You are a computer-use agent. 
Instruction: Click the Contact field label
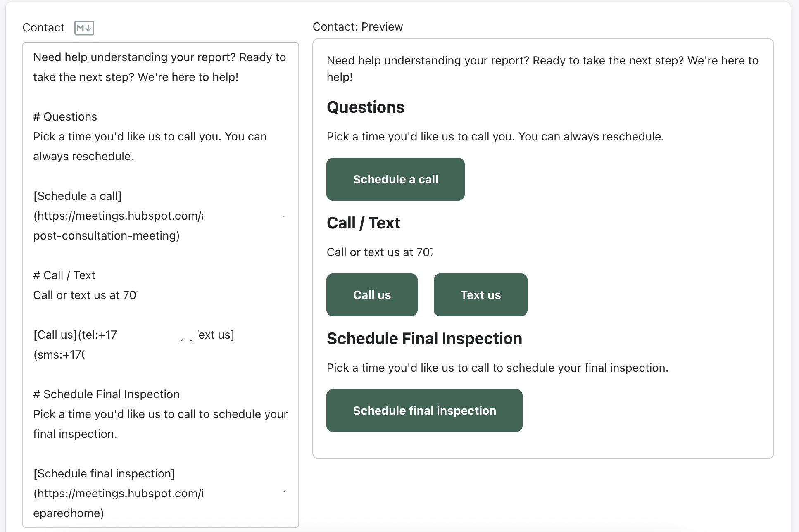click(43, 28)
